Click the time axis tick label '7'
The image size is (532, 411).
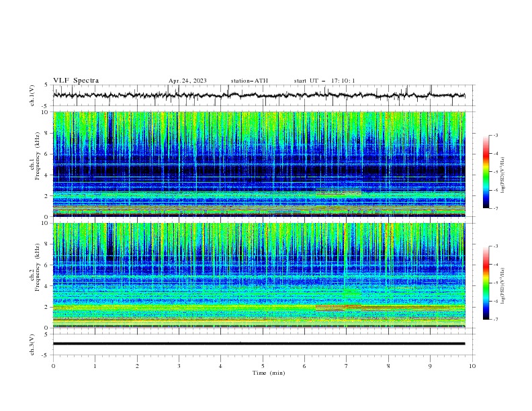tap(347, 366)
